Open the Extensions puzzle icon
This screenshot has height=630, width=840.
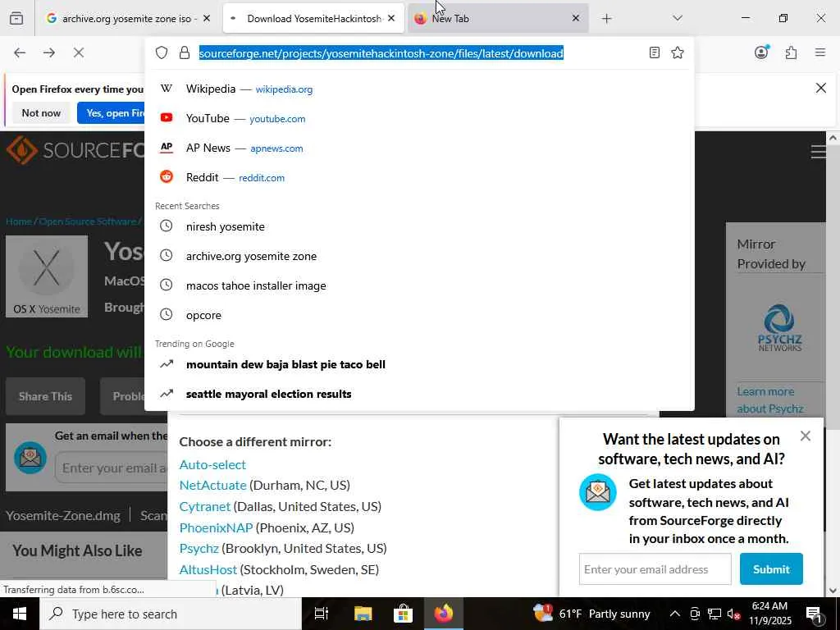click(792, 52)
